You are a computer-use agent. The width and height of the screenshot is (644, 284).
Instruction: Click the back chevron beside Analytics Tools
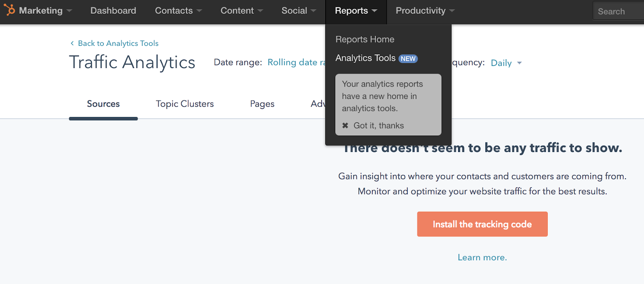pyautogui.click(x=72, y=43)
